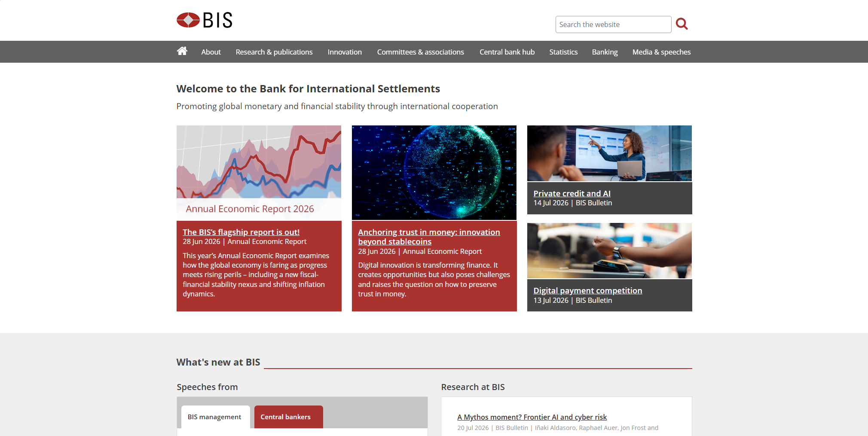Click "13 Jul 2026 | BIS Bulletin" date line
Viewport: 868px width, 436px height.
[x=573, y=300]
